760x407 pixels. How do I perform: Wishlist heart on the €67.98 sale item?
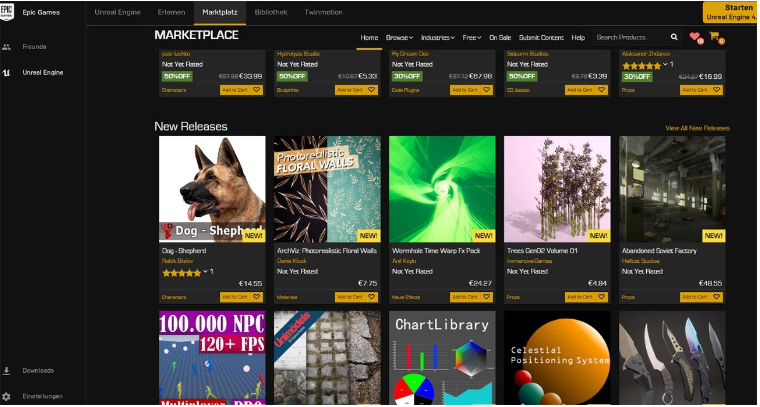point(487,90)
